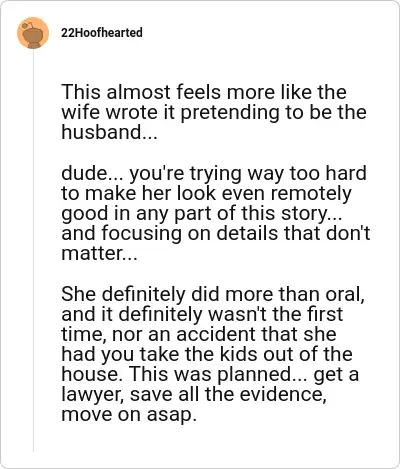Click the word "evidence" in last paragraph
Viewport: 400px width, 469px height.
click(x=281, y=394)
